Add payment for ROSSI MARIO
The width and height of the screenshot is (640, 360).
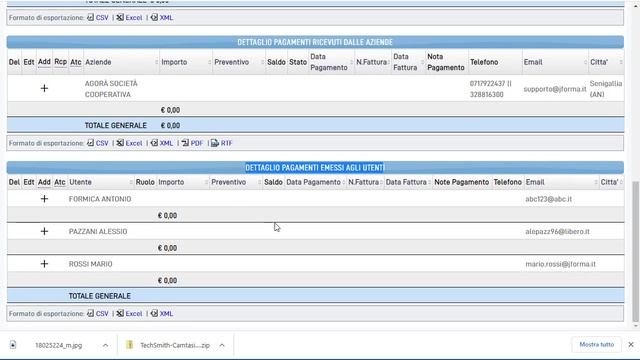pos(44,264)
